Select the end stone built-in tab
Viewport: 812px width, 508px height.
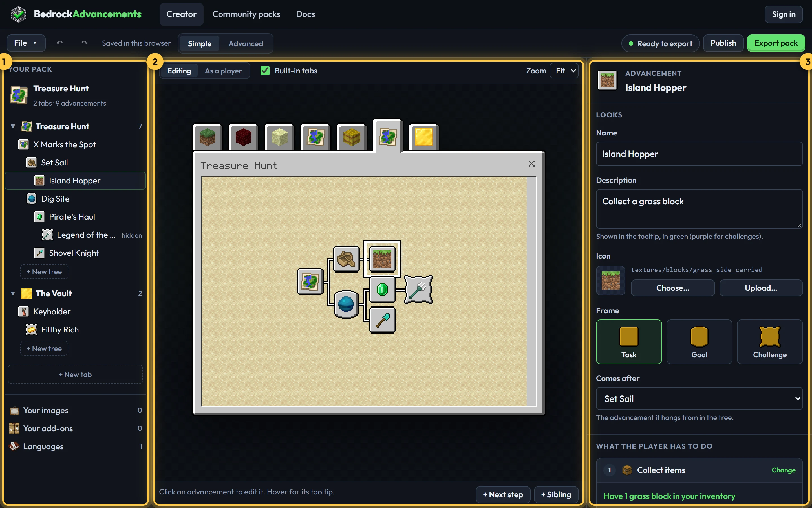point(279,137)
